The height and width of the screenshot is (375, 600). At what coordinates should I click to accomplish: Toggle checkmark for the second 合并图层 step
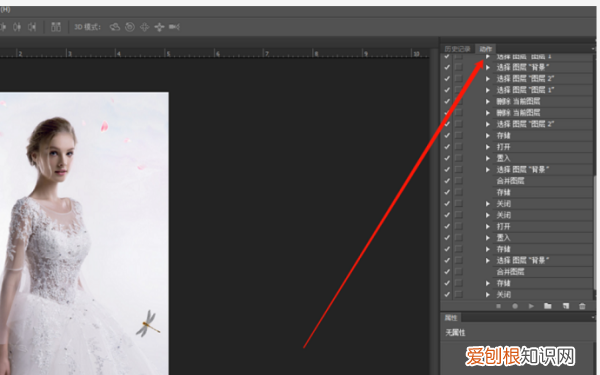[447, 272]
